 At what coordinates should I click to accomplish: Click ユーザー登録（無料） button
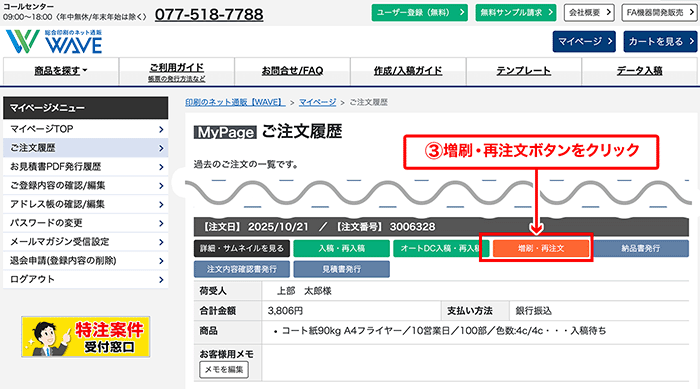[x=419, y=13]
